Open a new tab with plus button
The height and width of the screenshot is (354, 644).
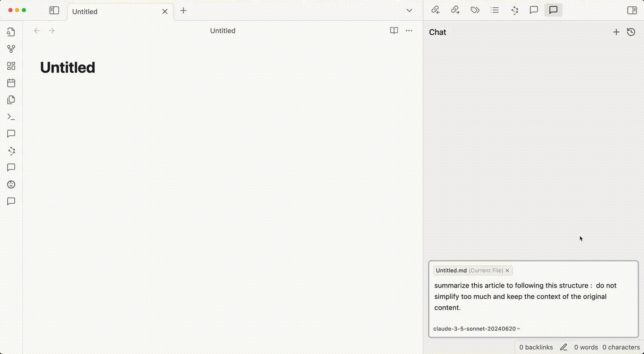click(x=184, y=10)
